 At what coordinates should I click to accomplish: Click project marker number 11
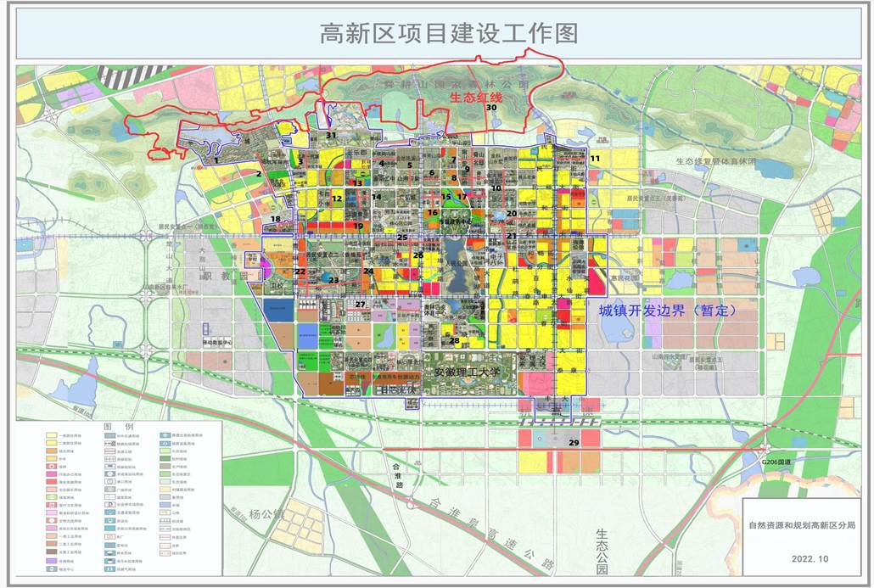(596, 159)
